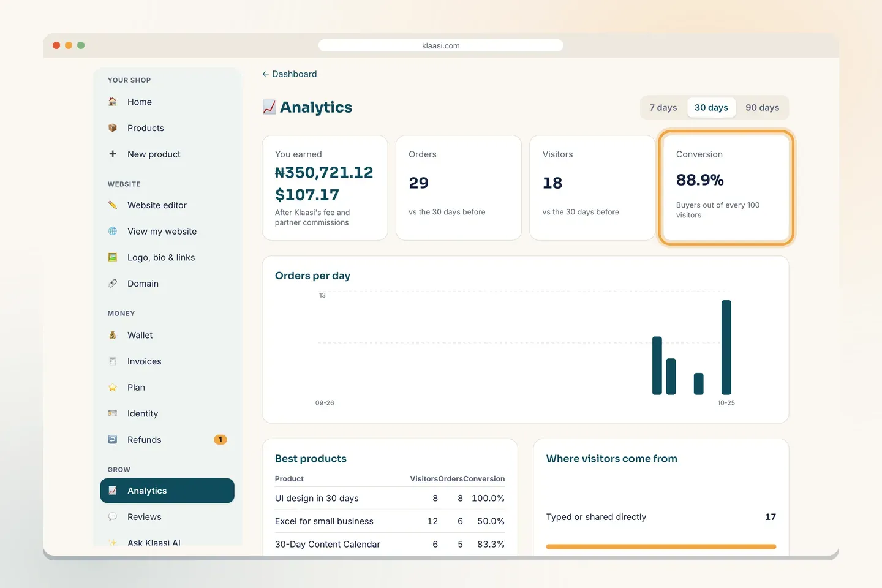Click the You earned ₦350,721.12 amount

click(x=324, y=173)
